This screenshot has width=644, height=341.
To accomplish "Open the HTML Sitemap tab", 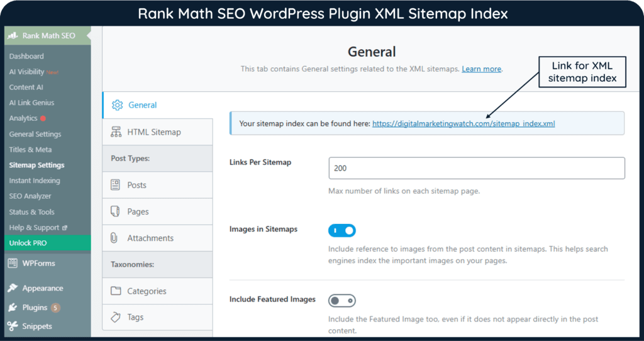I will tap(158, 132).
